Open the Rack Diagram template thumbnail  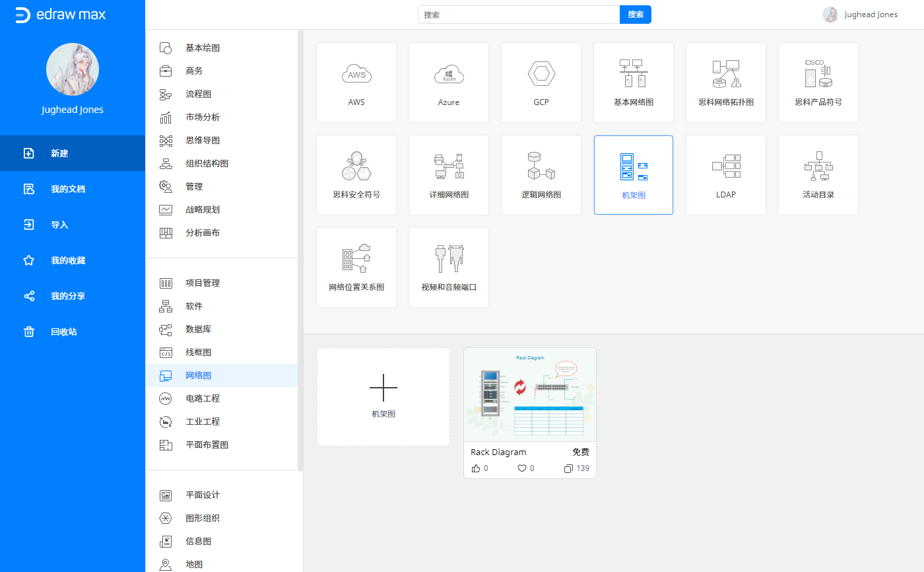530,395
